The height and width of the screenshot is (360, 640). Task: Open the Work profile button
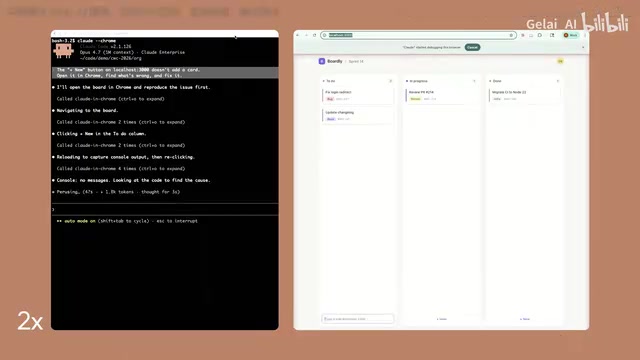click(571, 35)
